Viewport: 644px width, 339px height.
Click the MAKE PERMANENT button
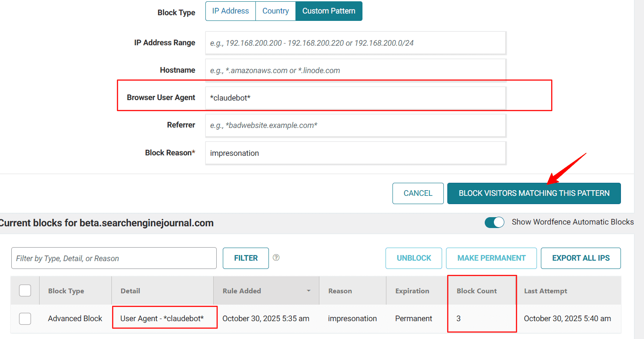tap(491, 258)
